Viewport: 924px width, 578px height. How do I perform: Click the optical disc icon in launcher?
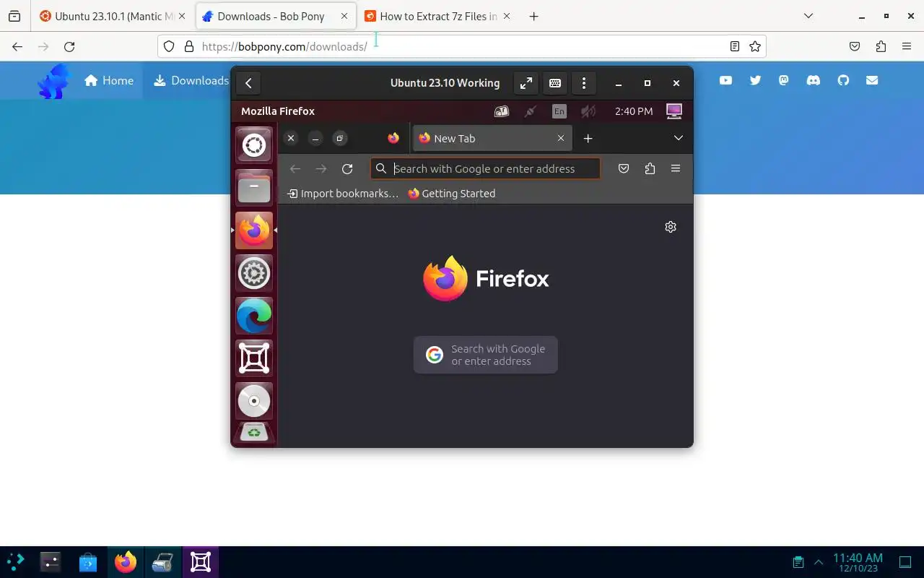[x=254, y=401]
